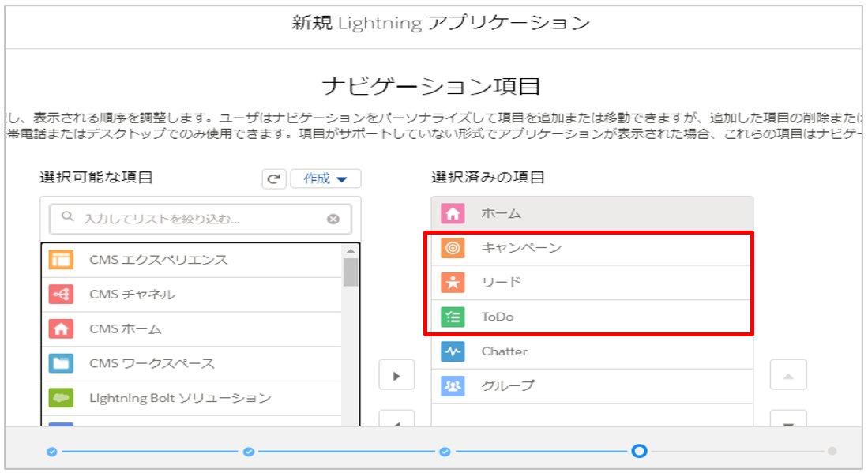868x473 pixels.
Task: Click the green ToDo checklist icon
Action: click(453, 317)
